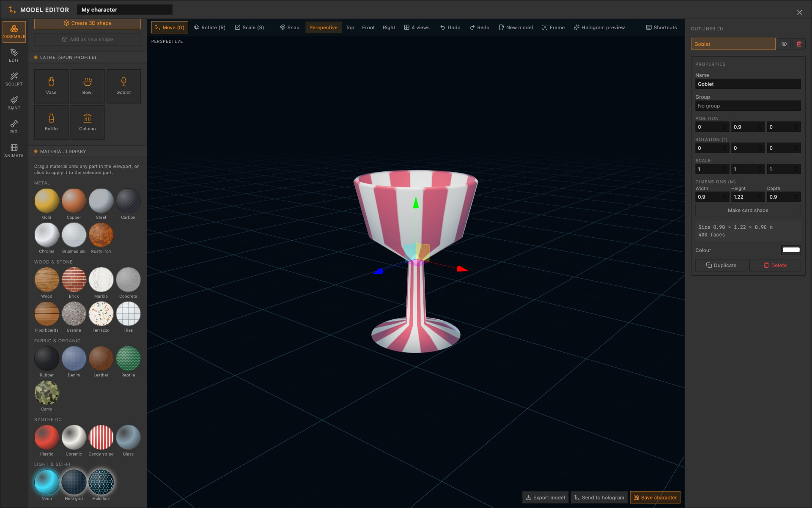812x508 pixels.
Task: Select Goblet in the outliner
Action: click(733, 44)
